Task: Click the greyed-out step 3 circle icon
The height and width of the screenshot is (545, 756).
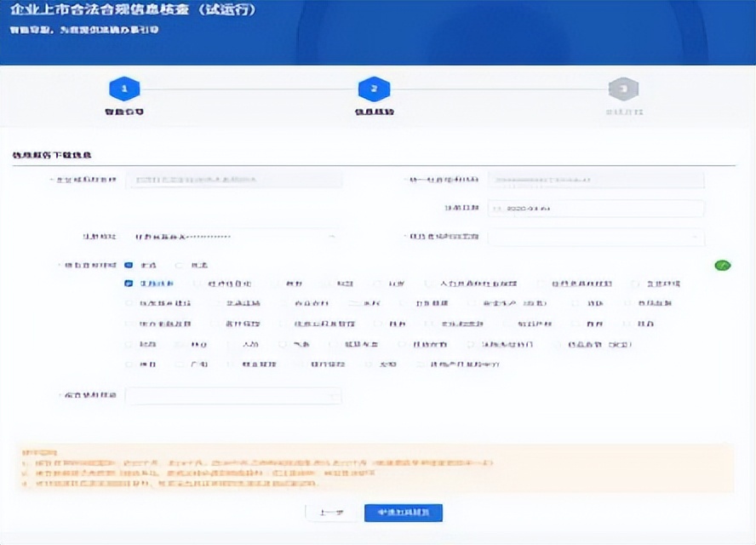Action: click(x=623, y=89)
